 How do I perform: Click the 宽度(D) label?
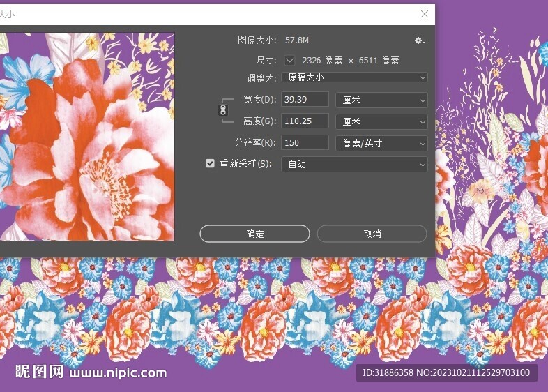pos(259,99)
